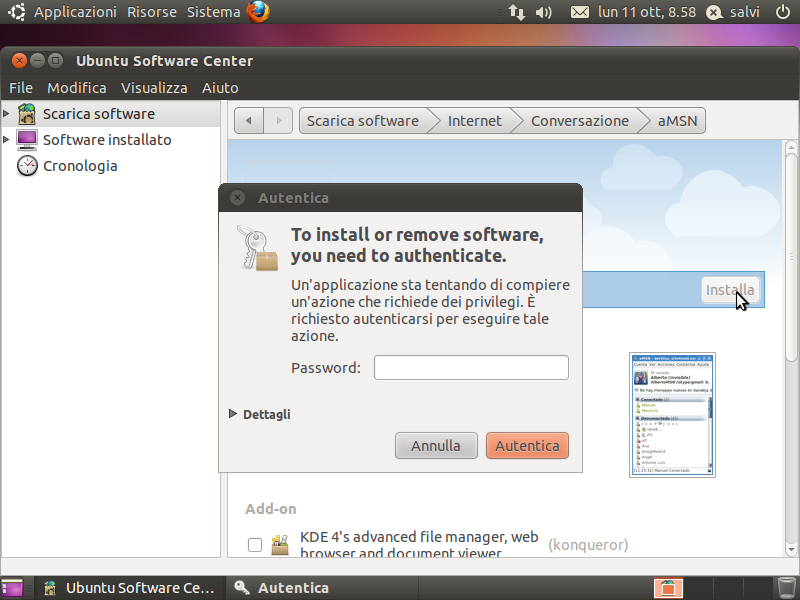800x600 pixels.
Task: Close the Autentica dialog
Action: [x=237, y=197]
